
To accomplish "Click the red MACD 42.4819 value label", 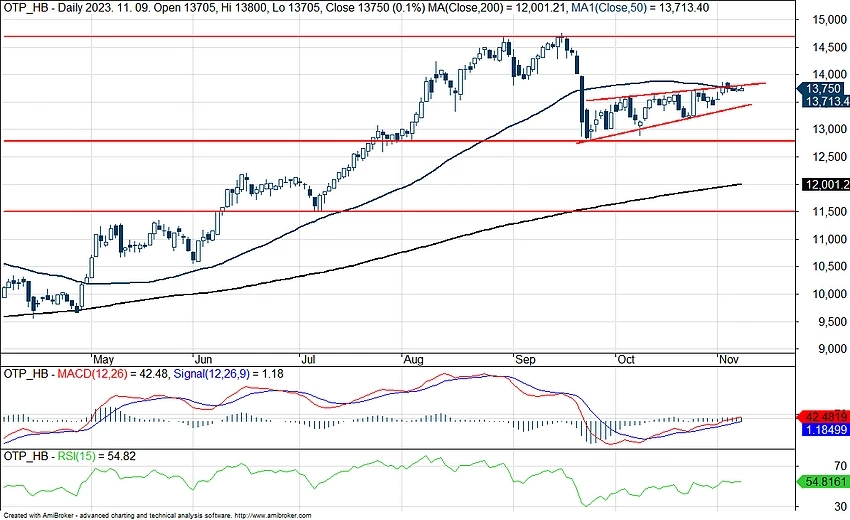I will (822, 416).
